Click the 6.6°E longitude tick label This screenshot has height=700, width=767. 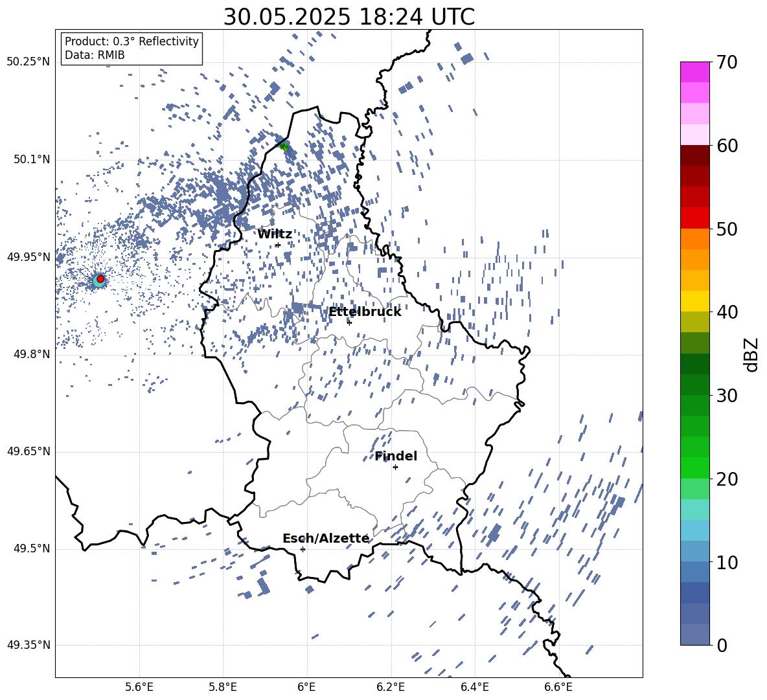558,688
